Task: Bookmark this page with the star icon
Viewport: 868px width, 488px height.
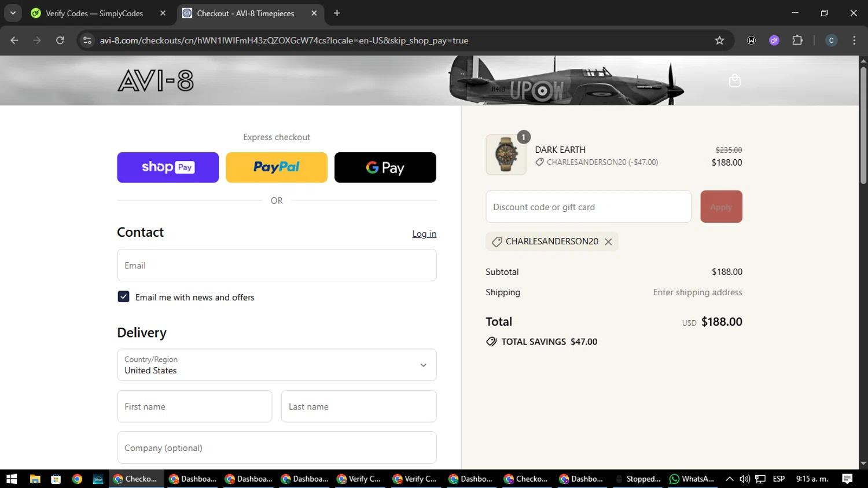Action: 719,41
